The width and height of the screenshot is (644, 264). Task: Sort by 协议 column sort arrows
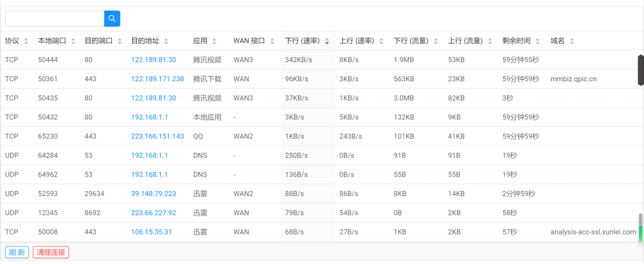click(x=26, y=41)
